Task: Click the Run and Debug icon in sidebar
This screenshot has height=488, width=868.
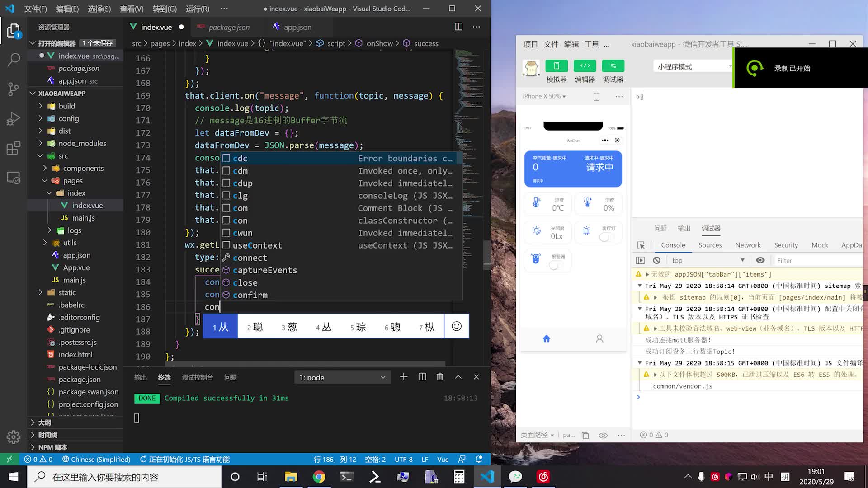Action: (x=13, y=117)
